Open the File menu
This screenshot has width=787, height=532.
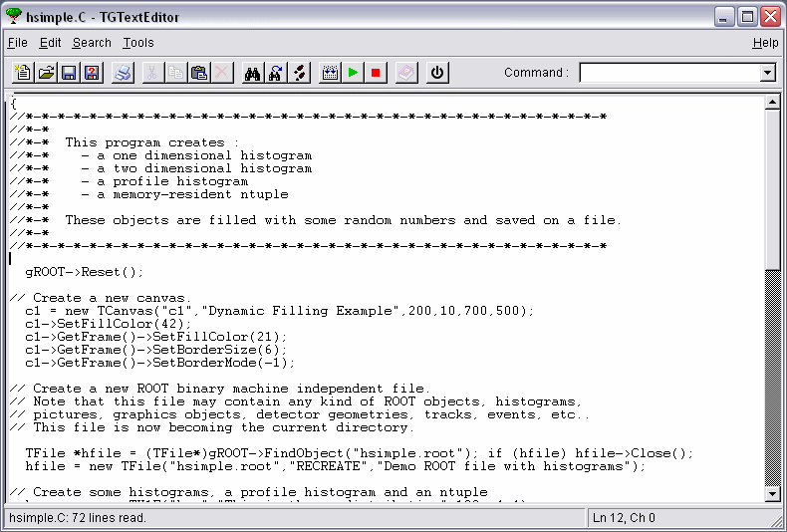pos(17,43)
